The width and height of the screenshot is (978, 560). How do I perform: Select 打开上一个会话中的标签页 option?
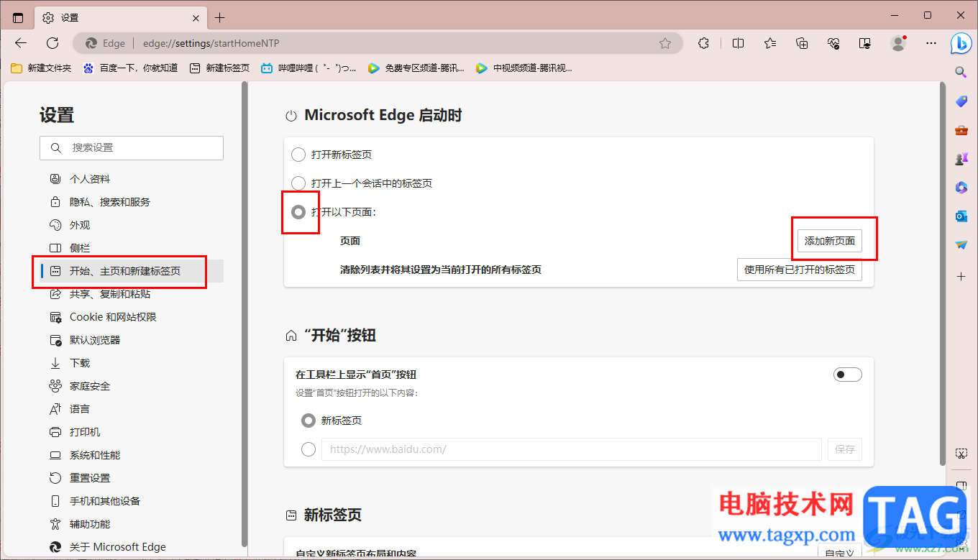click(298, 183)
